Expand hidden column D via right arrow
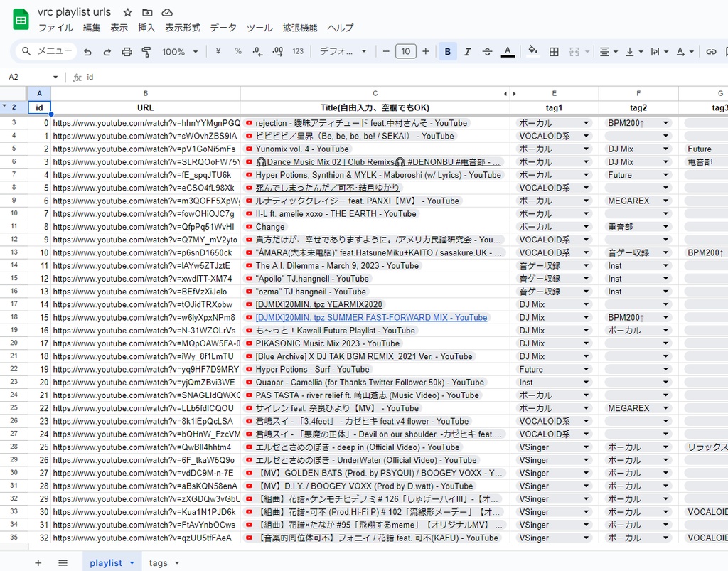 [515, 94]
